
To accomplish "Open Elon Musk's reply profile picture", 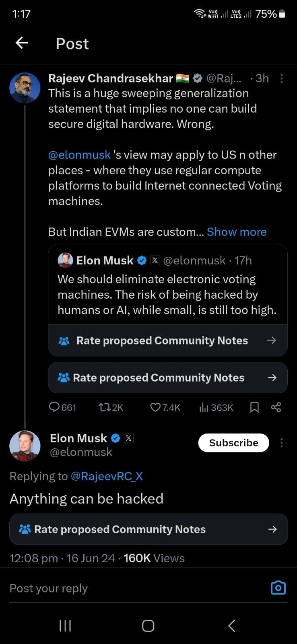I will point(25,446).
